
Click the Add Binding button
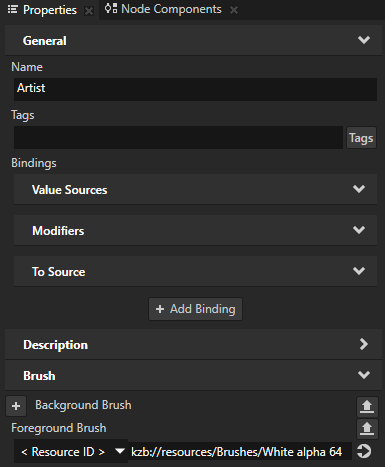195,309
